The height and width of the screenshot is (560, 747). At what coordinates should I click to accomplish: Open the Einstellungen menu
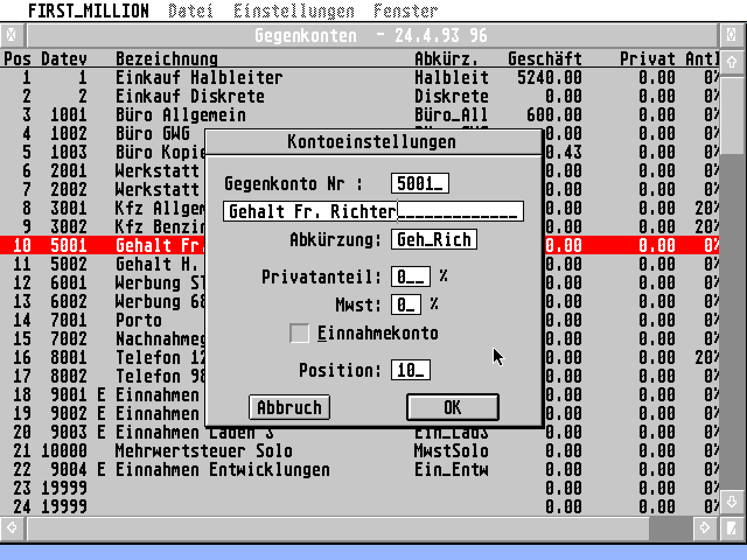pos(295,9)
